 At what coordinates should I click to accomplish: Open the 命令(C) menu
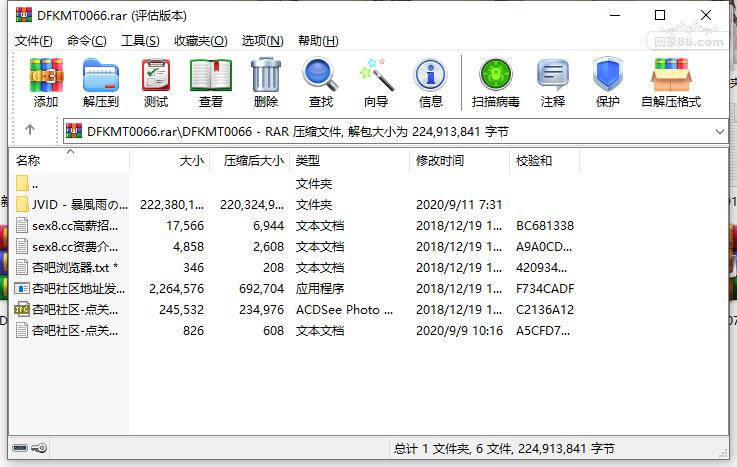pyautogui.click(x=86, y=41)
